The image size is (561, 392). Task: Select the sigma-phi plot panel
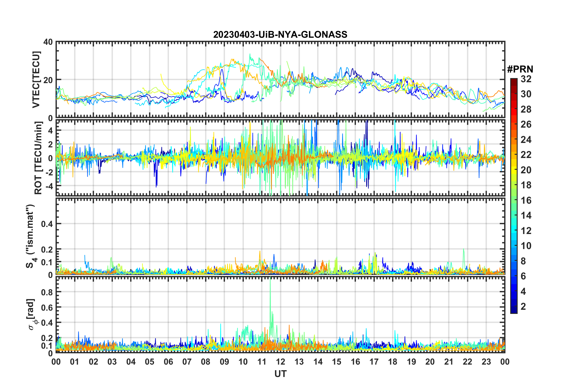(280, 314)
